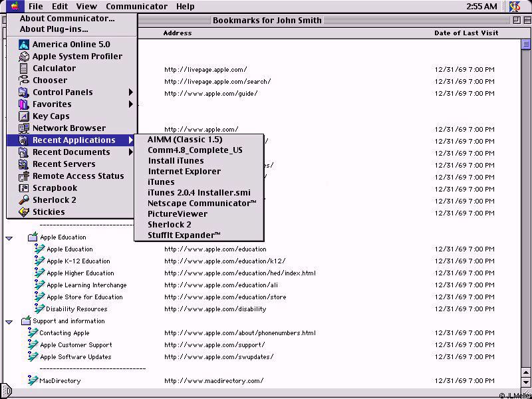Expand the Control Panels submenu arrow
Image resolution: width=532 pixels, height=399 pixels.
pyautogui.click(x=130, y=92)
